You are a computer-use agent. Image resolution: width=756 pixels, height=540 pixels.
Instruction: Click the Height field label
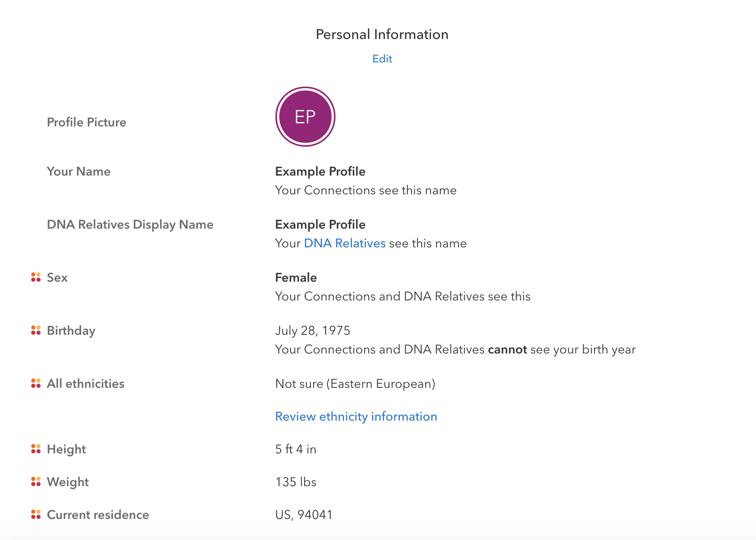[66, 449]
